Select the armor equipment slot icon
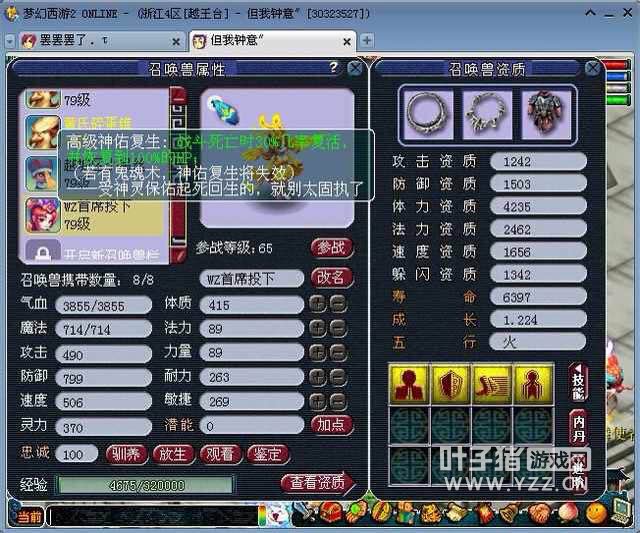640x533 pixels. tap(547, 115)
